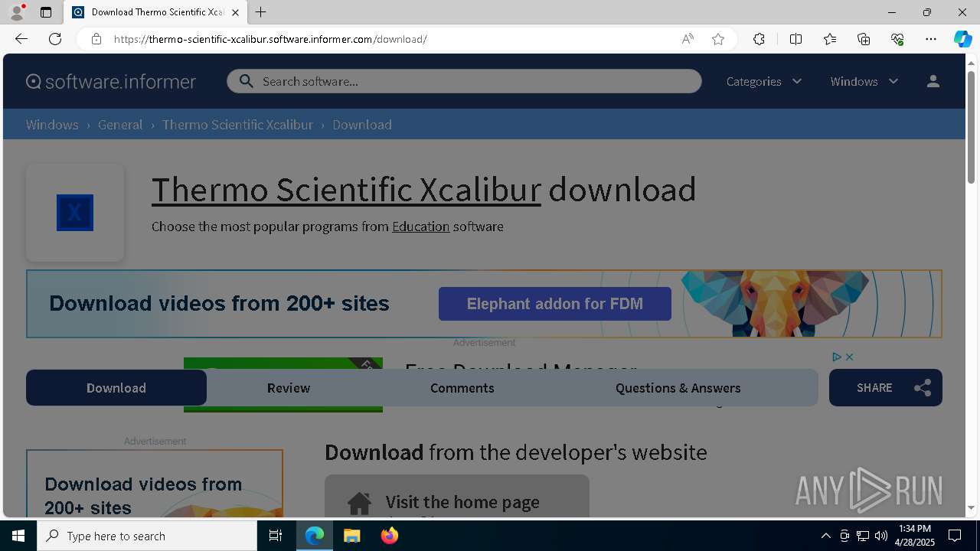Close the ad with X icon
The image size is (980, 551).
(849, 357)
